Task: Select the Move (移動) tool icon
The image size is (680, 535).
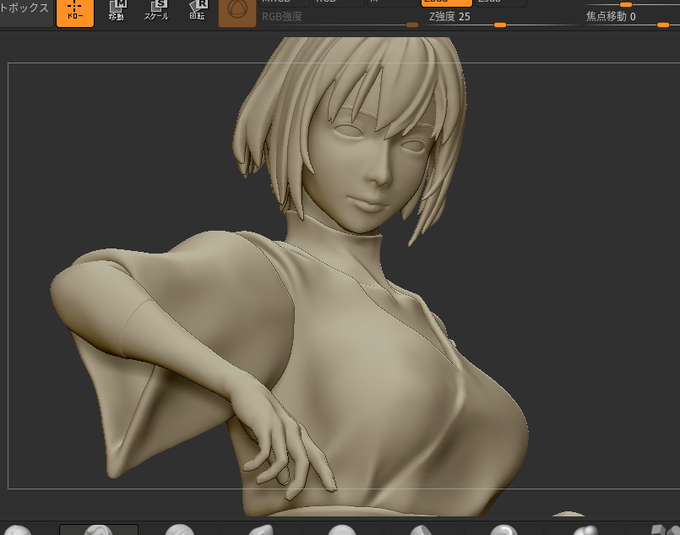Action: [x=117, y=11]
